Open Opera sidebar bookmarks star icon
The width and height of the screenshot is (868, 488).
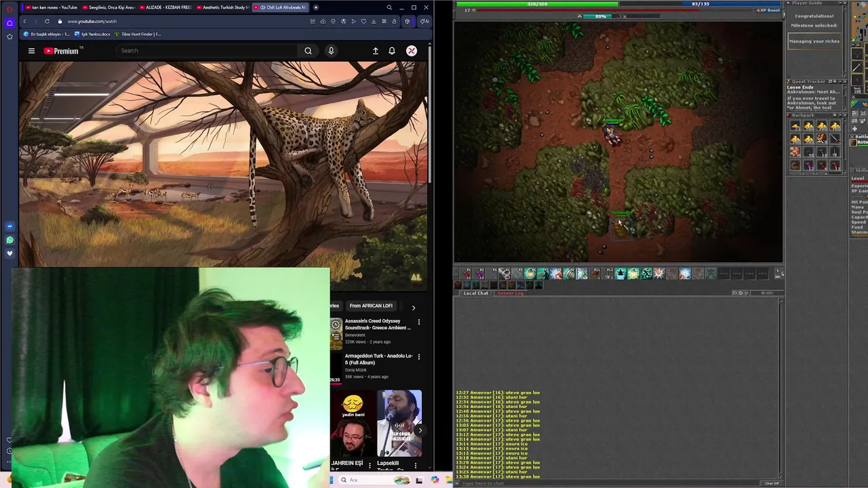point(9,36)
